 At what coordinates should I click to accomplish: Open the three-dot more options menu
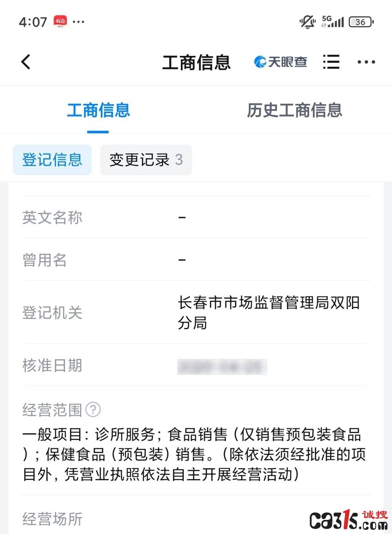pos(366,62)
